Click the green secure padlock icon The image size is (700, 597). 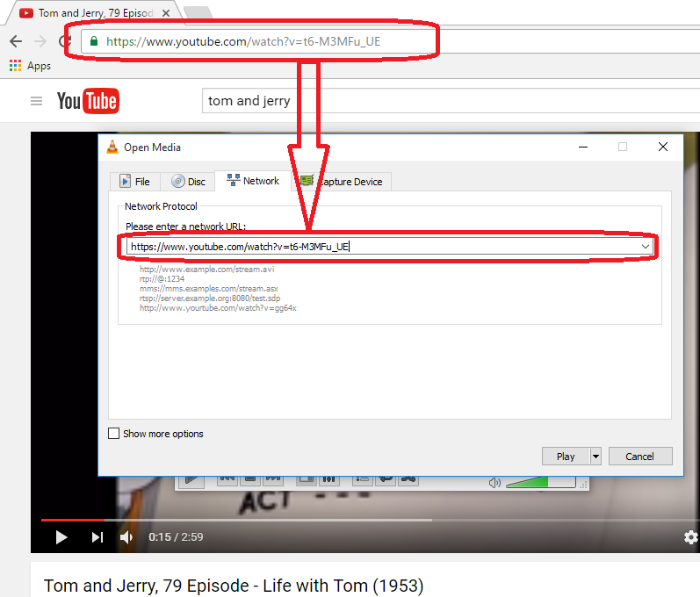click(94, 41)
